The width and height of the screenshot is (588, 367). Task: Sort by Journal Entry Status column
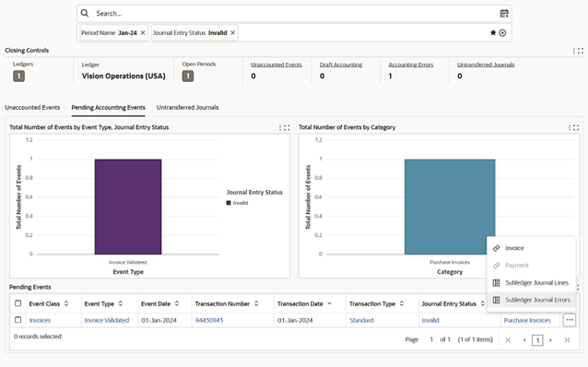(483, 303)
